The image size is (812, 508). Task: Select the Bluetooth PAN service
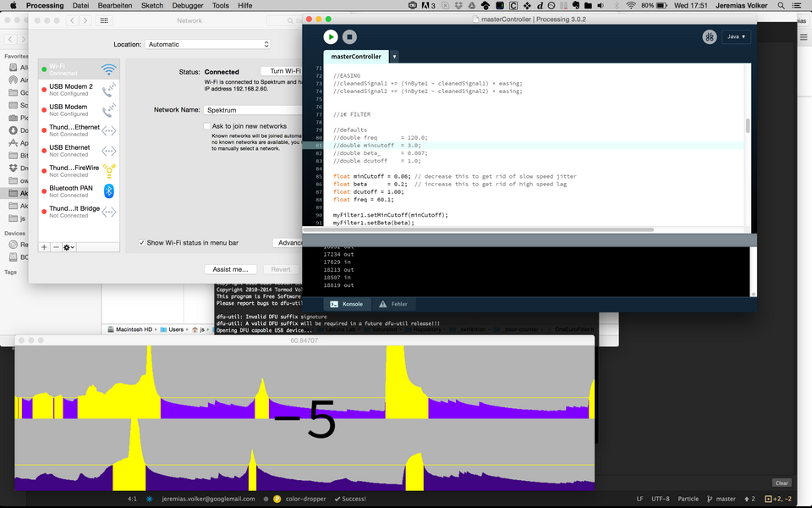pos(79,191)
